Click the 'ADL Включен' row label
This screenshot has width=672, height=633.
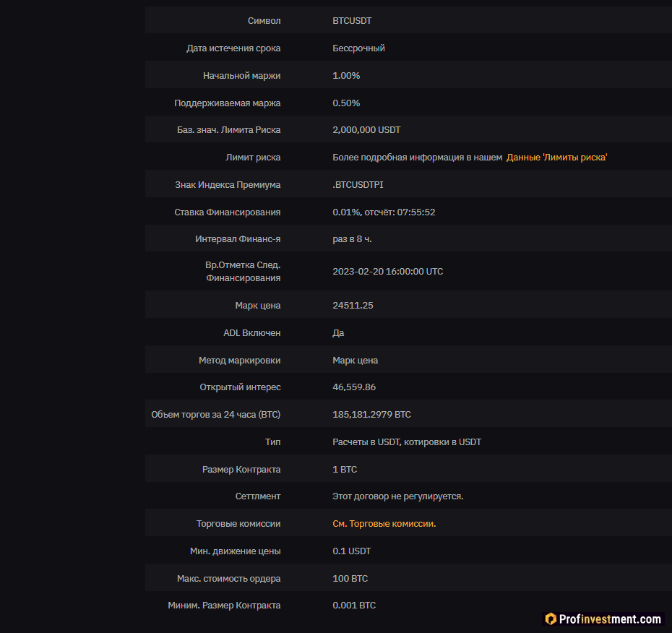[x=251, y=333]
